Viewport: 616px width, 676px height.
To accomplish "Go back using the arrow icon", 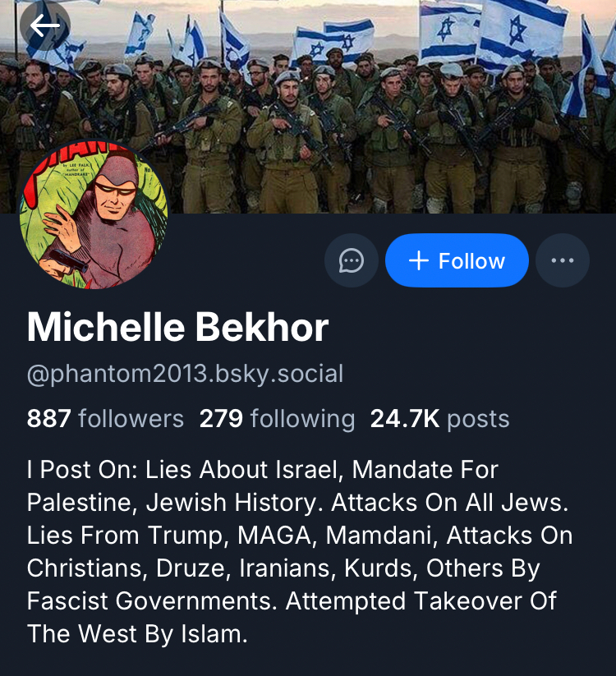I will pyautogui.click(x=45, y=25).
